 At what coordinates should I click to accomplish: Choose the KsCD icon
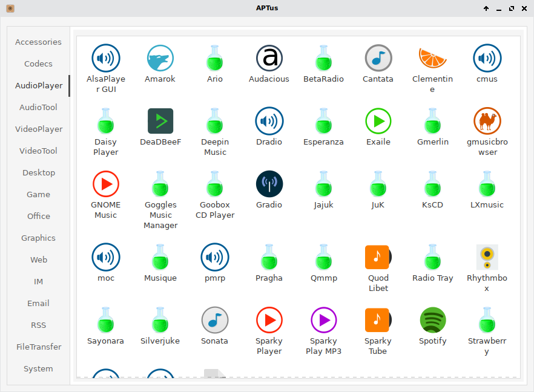pyautogui.click(x=432, y=184)
